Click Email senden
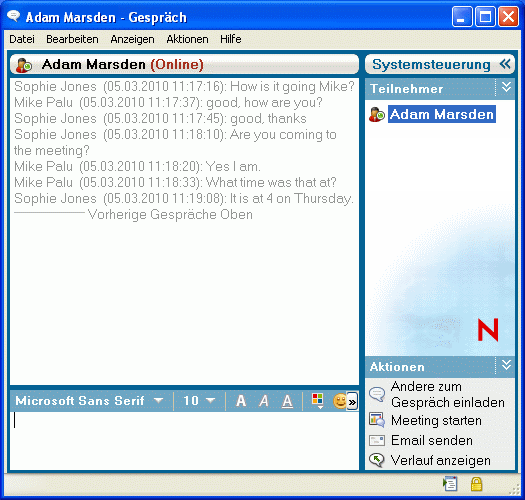The height and width of the screenshot is (500, 525). point(432,440)
